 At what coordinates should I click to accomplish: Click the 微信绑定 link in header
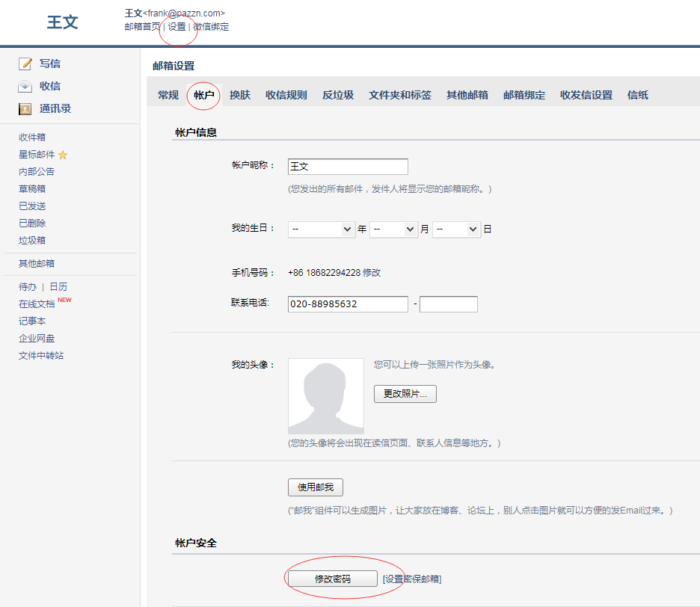211,27
